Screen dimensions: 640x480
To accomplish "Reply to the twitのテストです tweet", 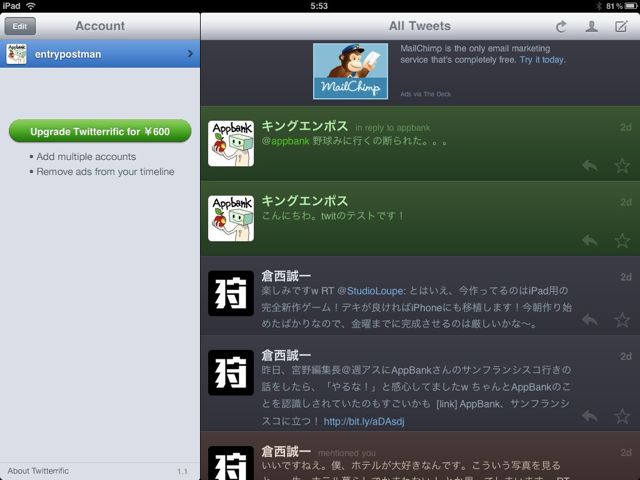I will [590, 240].
